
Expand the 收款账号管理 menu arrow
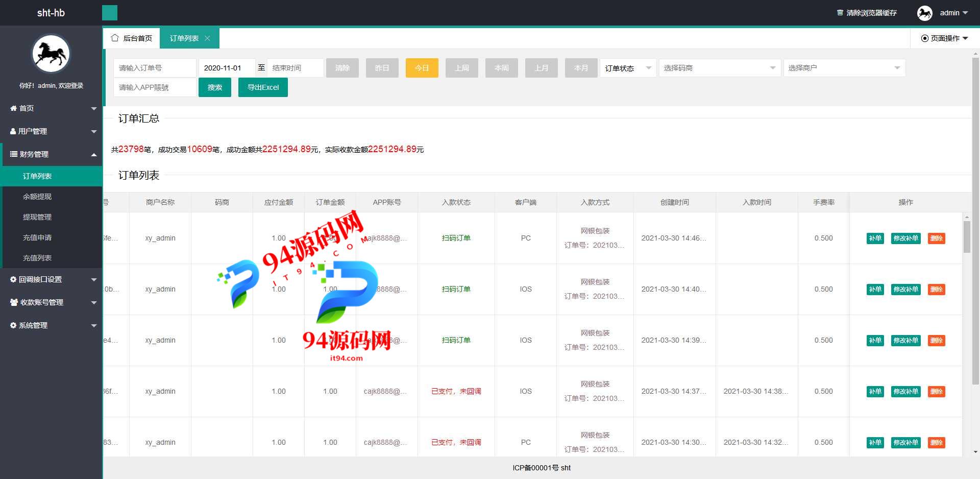[x=94, y=303]
